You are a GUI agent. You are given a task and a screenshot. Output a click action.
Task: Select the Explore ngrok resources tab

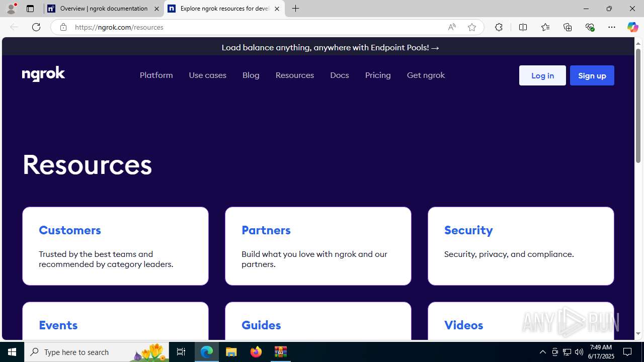[224, 9]
